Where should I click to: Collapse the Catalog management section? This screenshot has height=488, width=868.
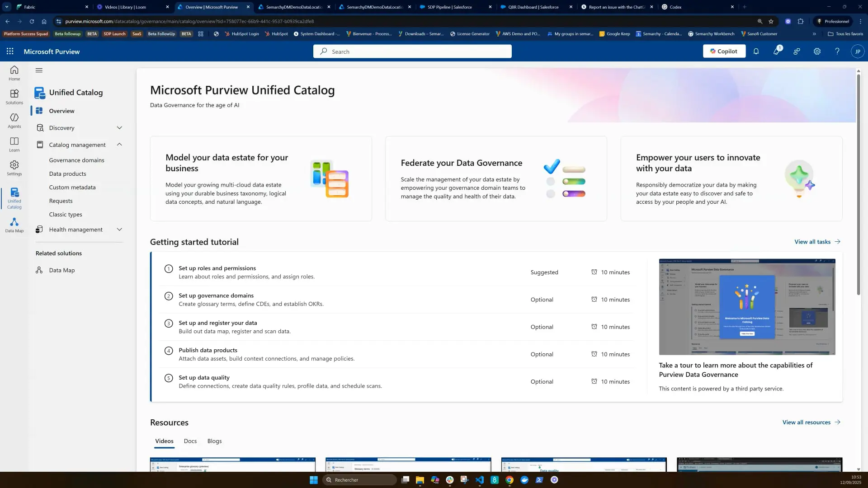pyautogui.click(x=119, y=145)
